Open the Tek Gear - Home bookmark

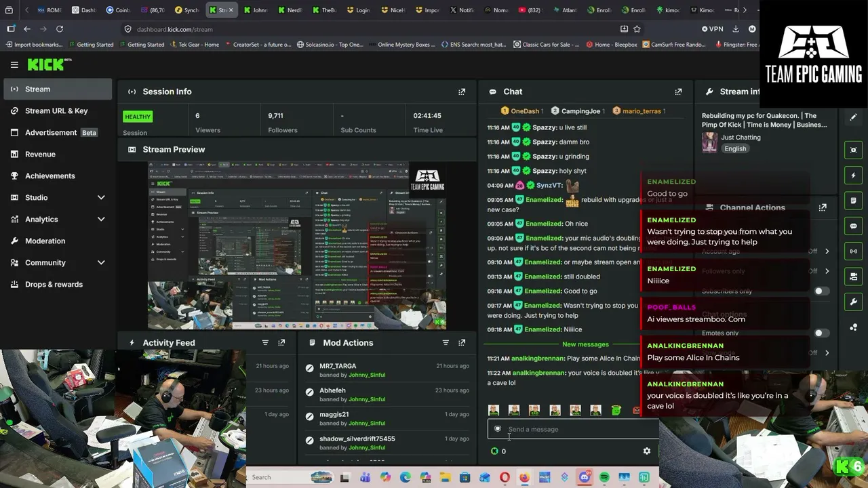194,45
